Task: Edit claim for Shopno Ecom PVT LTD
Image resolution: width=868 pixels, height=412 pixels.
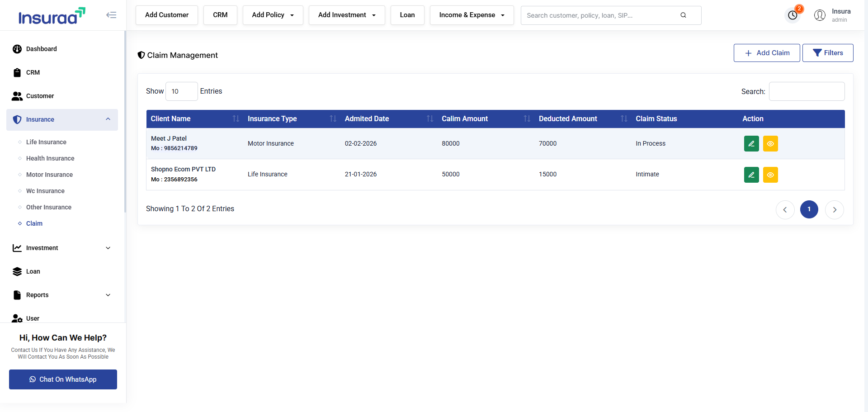Action: point(751,175)
